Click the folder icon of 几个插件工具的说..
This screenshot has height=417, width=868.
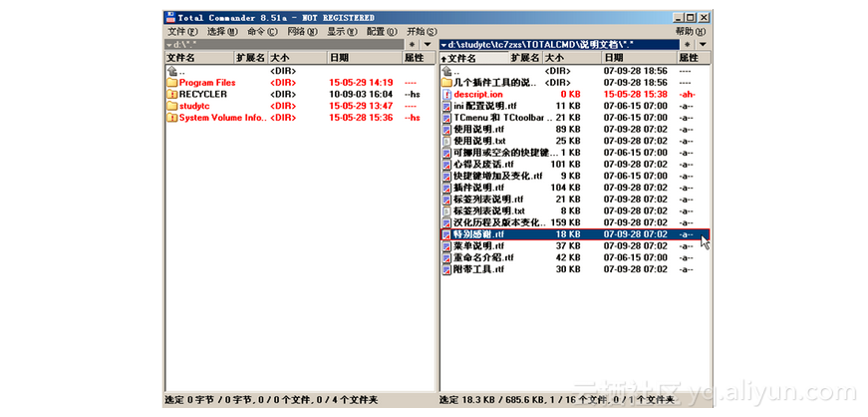point(446,83)
